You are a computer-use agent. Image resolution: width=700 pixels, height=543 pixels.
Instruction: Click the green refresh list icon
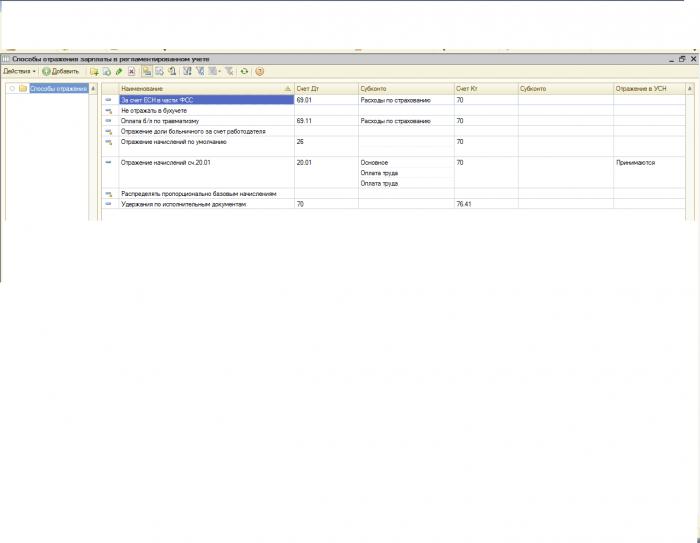(244, 71)
